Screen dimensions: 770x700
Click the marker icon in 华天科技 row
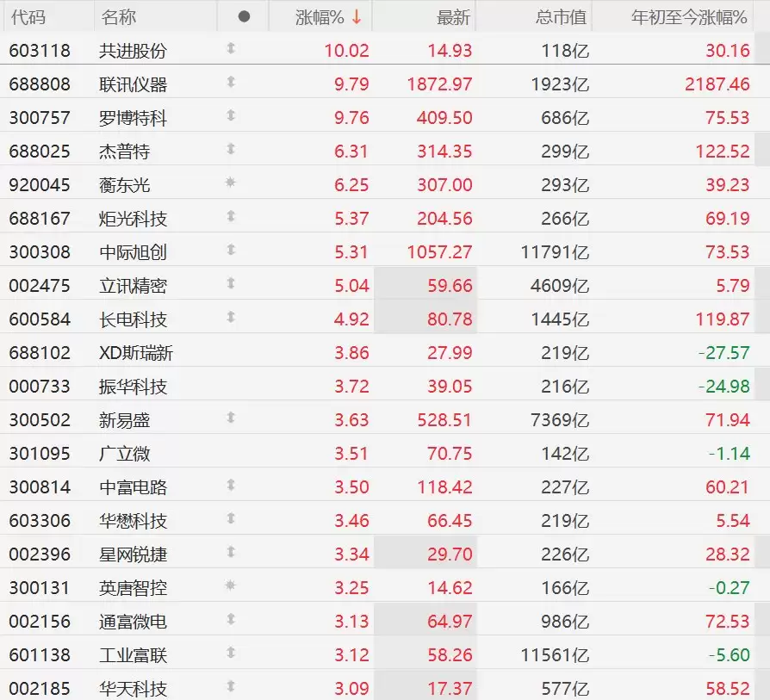tap(231, 686)
